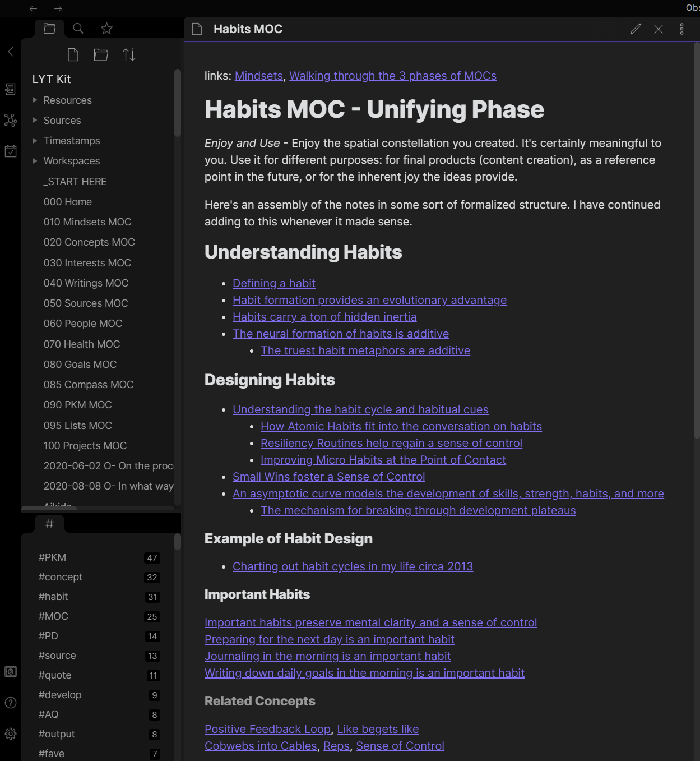Open the settings gear in left ribbon
Viewport: 700px width, 761px height.
tap(11, 734)
